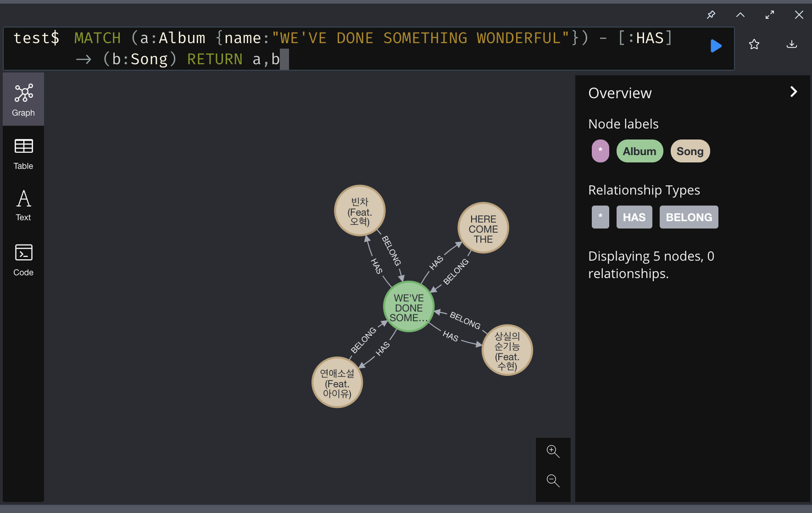Select the HAS relationship type
Viewport: 812px width, 513px height.
634,217
